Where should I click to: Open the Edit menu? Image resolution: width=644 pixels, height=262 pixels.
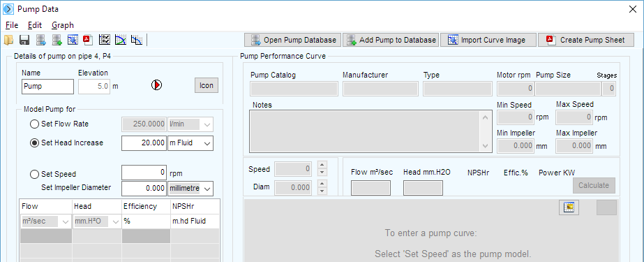(35, 25)
